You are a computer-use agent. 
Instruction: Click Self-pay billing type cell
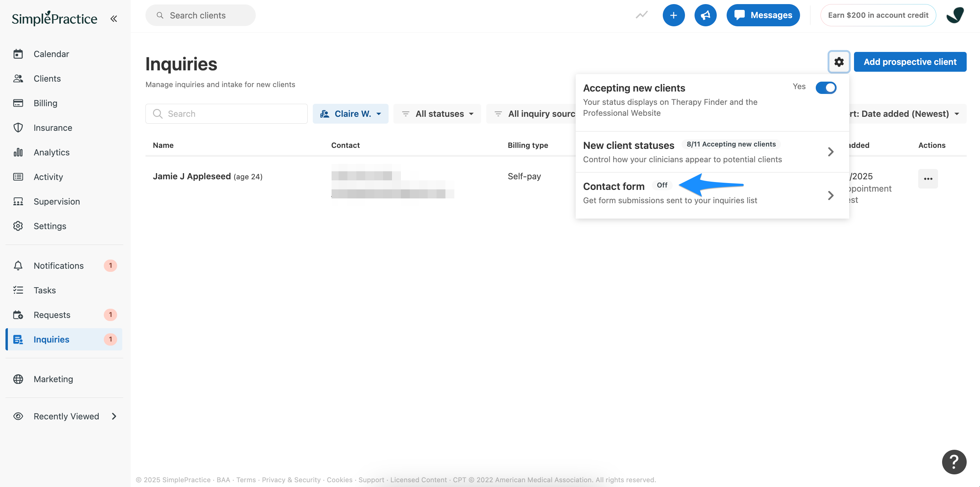tap(524, 176)
